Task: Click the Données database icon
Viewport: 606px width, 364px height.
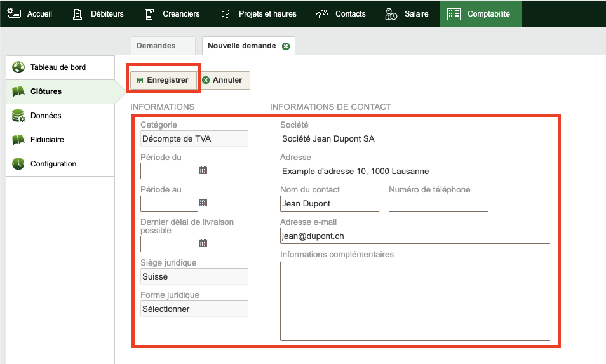Action: [18, 116]
